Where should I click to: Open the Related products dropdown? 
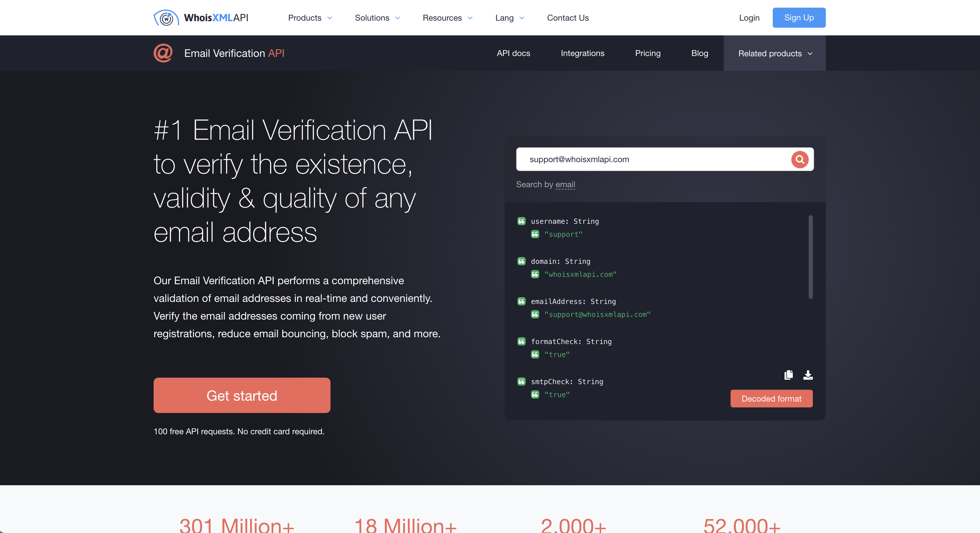tap(775, 53)
